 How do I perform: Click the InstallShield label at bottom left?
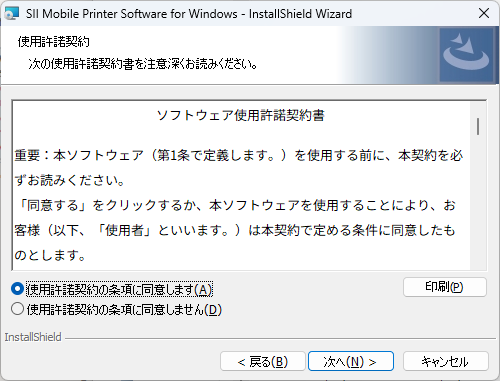(x=33, y=337)
